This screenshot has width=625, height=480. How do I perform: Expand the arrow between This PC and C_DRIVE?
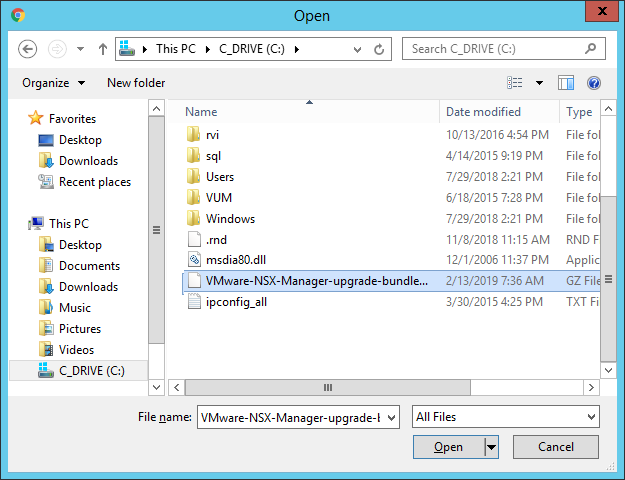click(208, 49)
